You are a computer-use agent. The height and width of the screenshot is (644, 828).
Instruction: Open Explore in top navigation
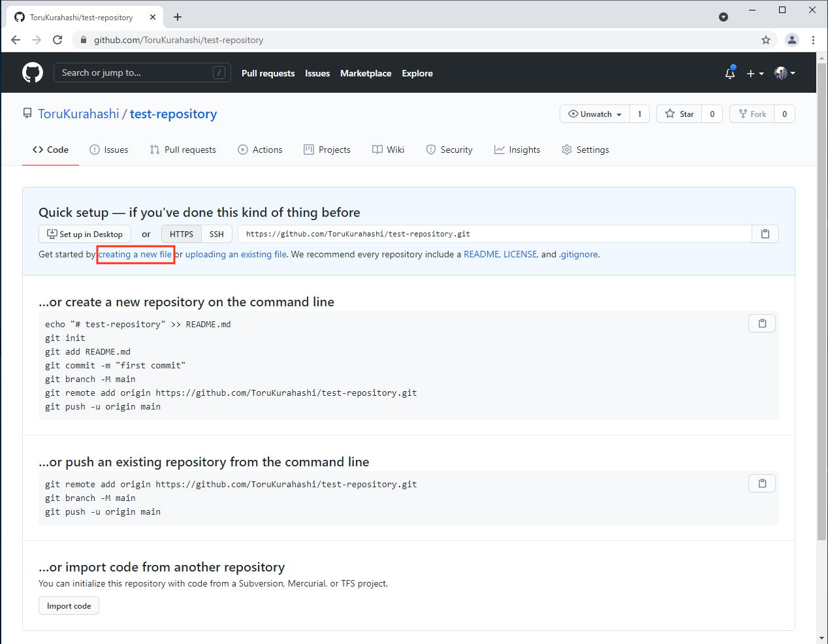pos(417,73)
